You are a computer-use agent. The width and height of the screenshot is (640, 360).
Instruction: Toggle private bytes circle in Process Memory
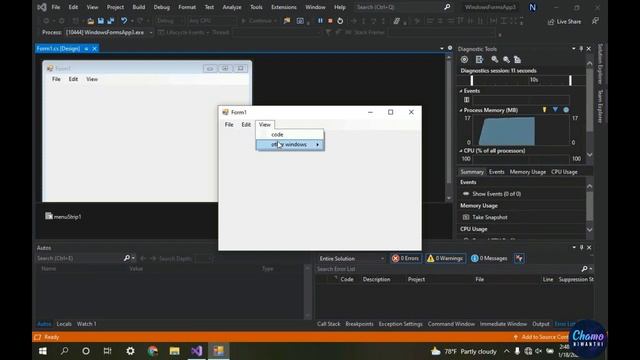566,110
